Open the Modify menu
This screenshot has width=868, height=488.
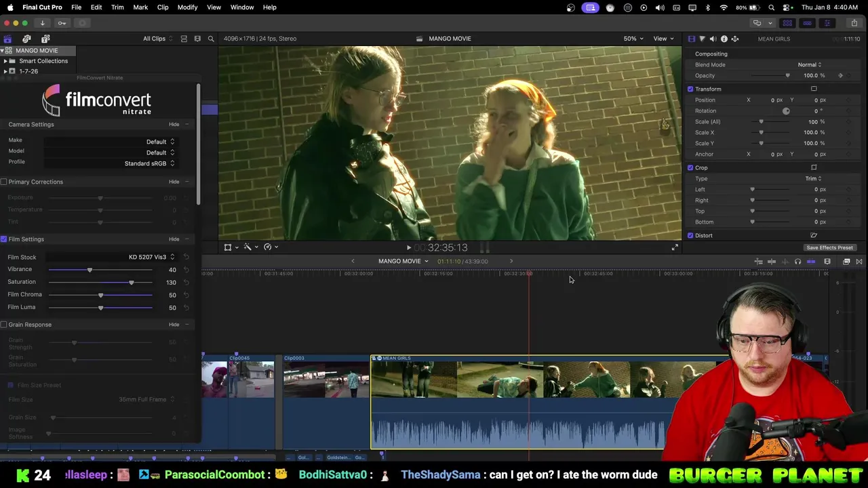[187, 7]
